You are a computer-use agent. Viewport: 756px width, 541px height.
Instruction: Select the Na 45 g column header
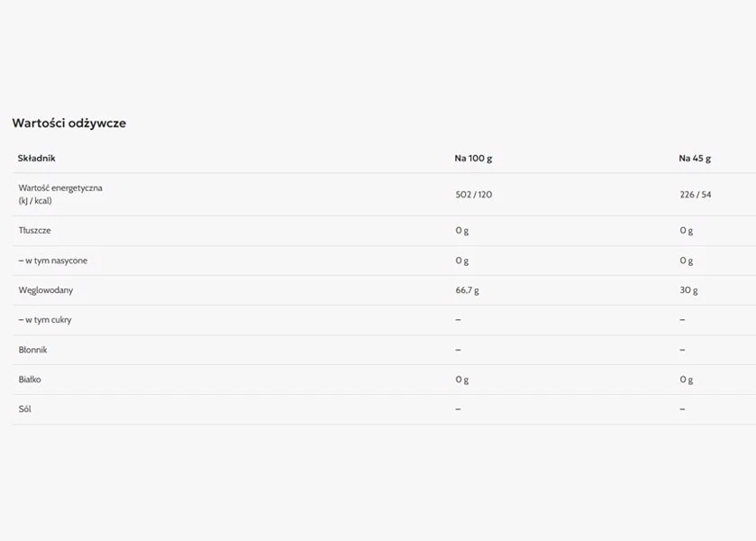[695, 159]
